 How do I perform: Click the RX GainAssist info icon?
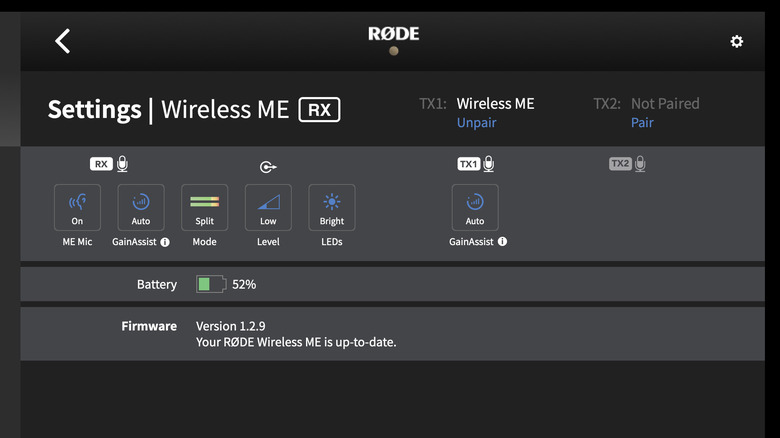165,242
